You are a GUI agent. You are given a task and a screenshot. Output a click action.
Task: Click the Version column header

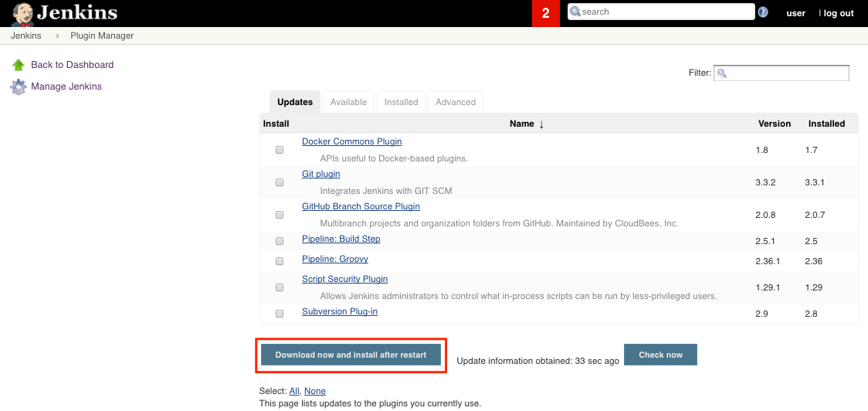point(775,124)
